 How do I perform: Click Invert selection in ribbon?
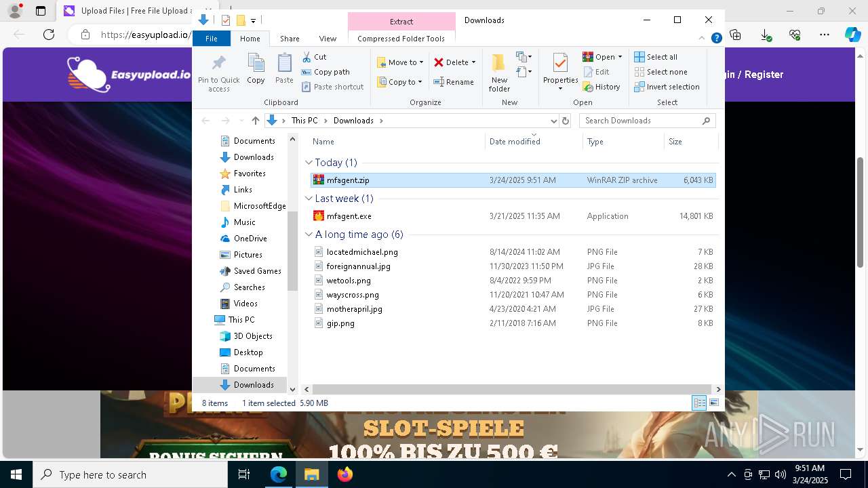point(667,87)
